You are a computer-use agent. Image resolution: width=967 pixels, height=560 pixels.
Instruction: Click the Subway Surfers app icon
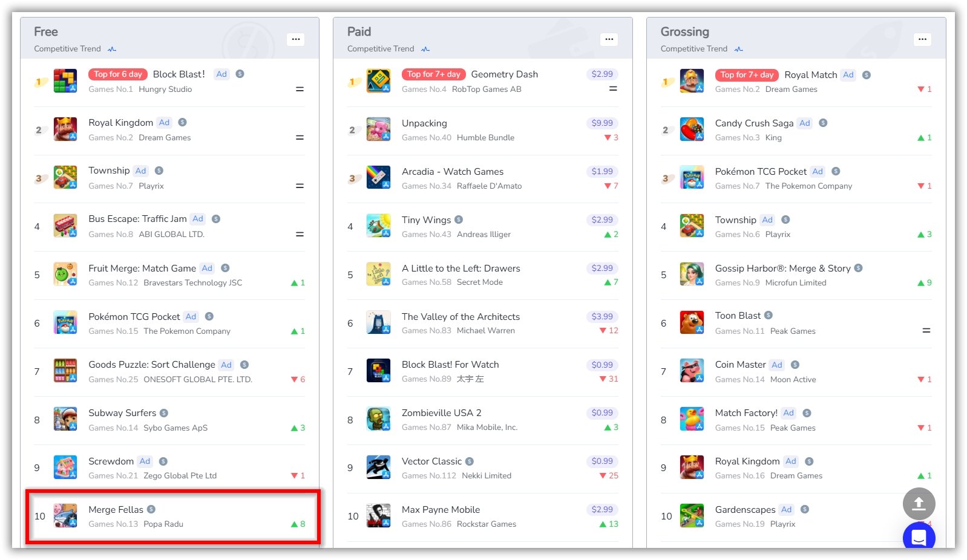click(x=65, y=419)
